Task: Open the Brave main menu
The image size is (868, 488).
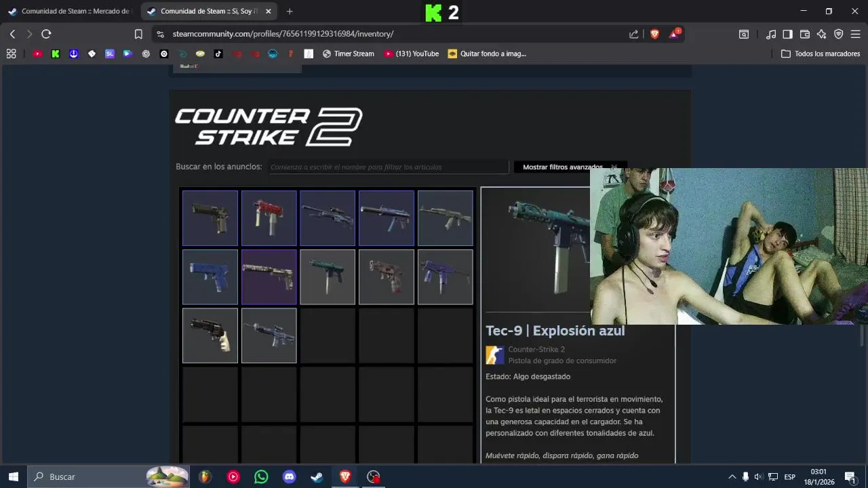Action: (x=855, y=34)
